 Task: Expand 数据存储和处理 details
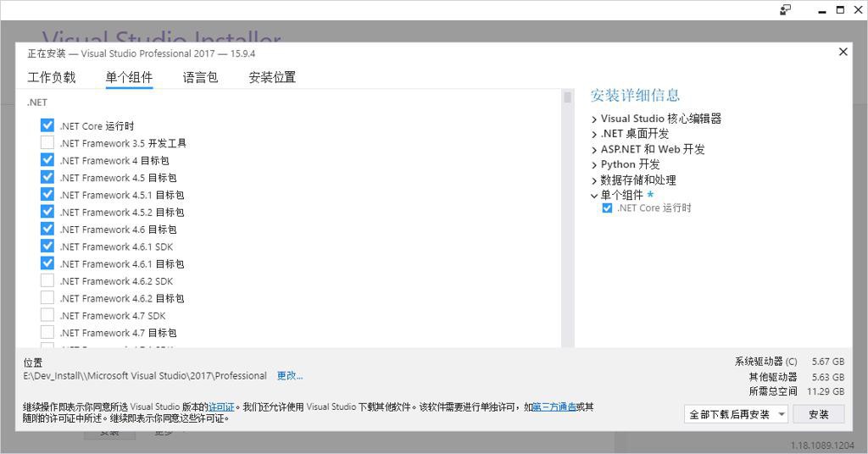click(x=594, y=180)
